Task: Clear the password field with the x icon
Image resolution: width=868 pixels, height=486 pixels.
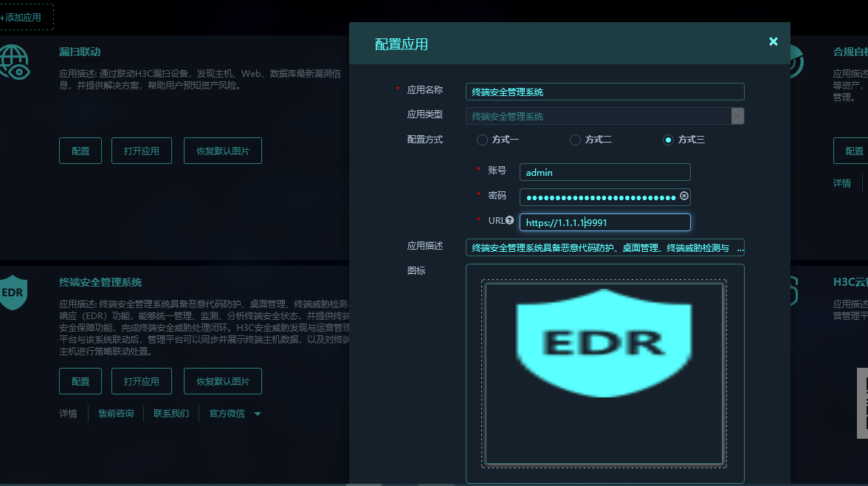Action: (x=684, y=196)
